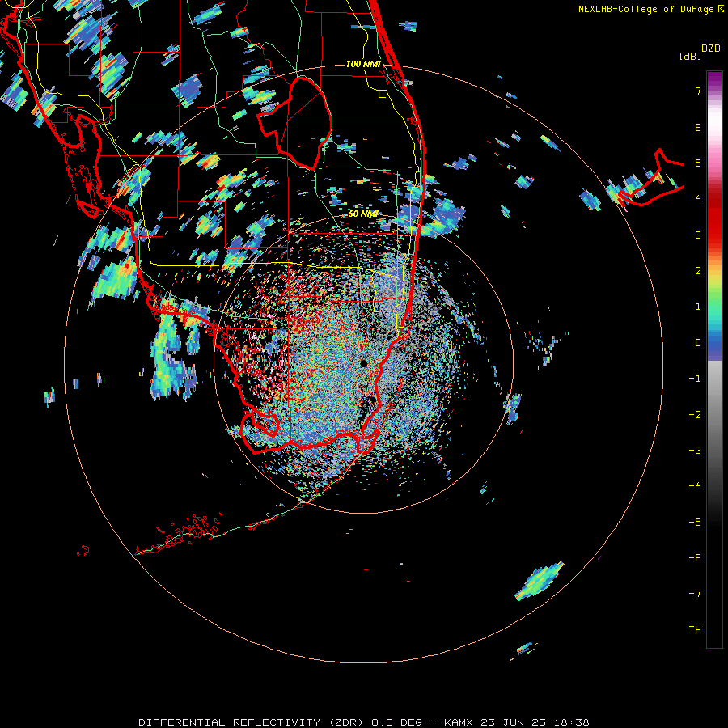Click the -7 dB tick label
This screenshot has width=728, height=728.
coord(695,594)
